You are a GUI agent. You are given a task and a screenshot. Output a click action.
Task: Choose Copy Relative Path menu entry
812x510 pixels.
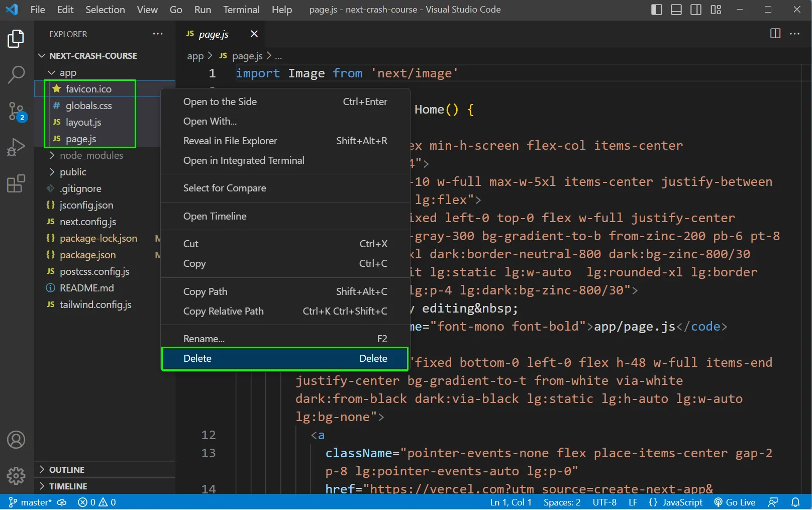click(285, 311)
